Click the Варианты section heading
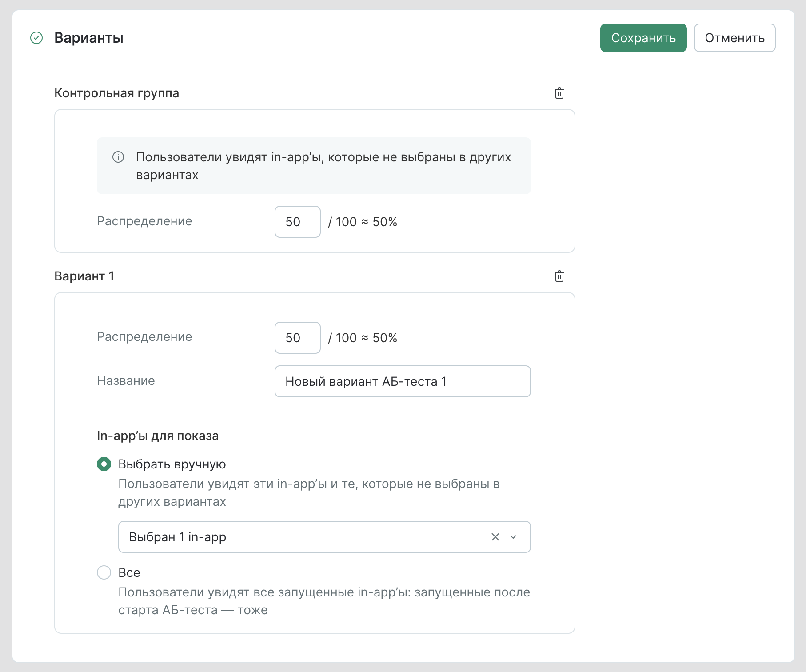The width and height of the screenshot is (806, 672). pos(89,38)
